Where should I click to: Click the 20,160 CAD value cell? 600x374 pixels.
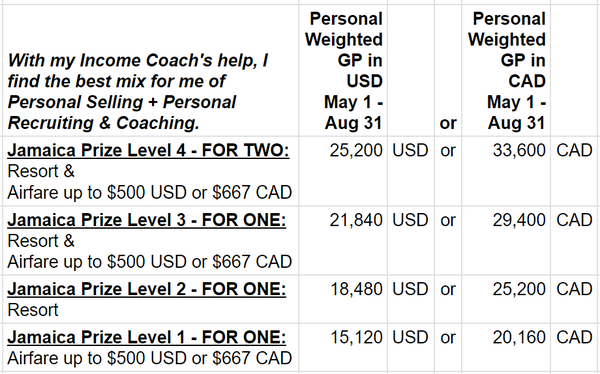519,337
